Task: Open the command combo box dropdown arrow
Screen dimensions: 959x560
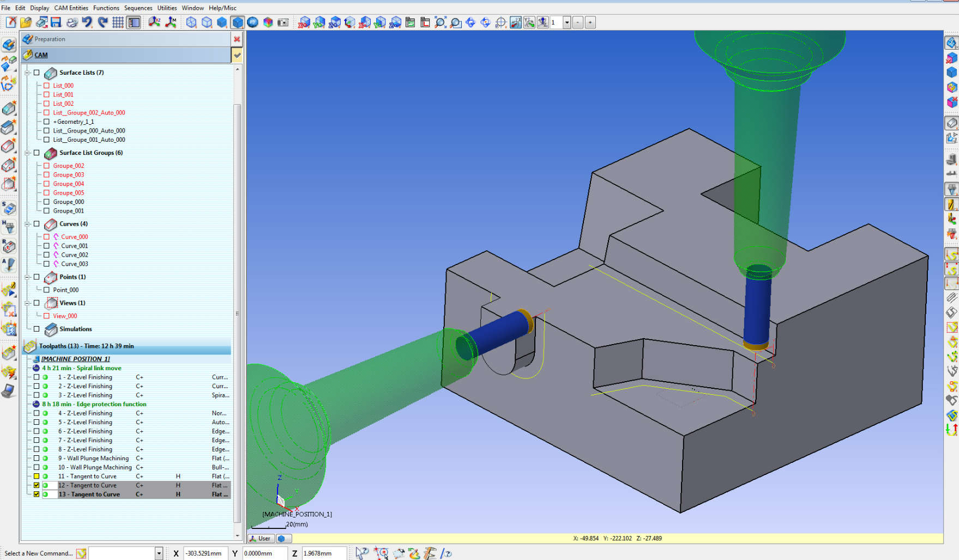Action: [159, 553]
